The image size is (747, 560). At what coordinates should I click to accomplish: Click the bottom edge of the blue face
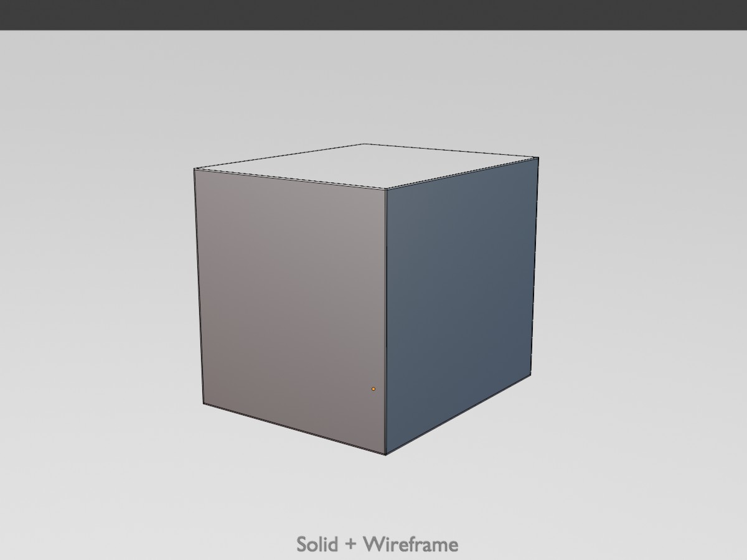point(458,414)
